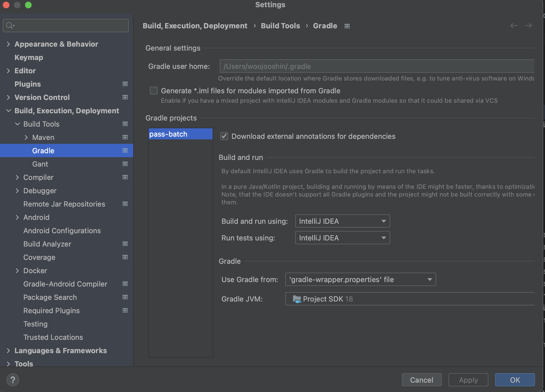
Task: Open the Build Analyzer settings page
Action: [47, 244]
